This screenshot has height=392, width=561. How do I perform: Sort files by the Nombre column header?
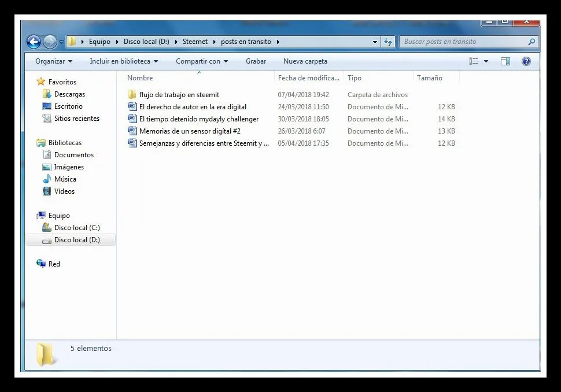coord(140,78)
